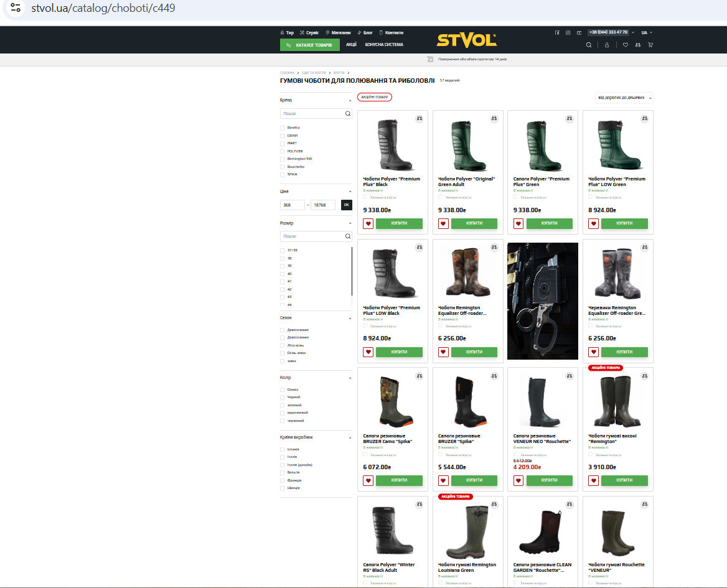
Task: Visit the STVOL Instagram page icon
Action: (568, 32)
